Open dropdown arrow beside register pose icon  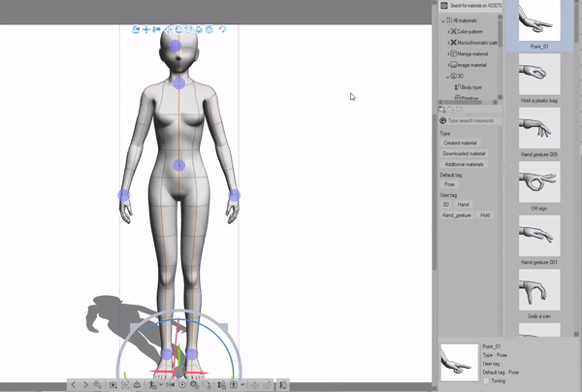[x=161, y=385]
